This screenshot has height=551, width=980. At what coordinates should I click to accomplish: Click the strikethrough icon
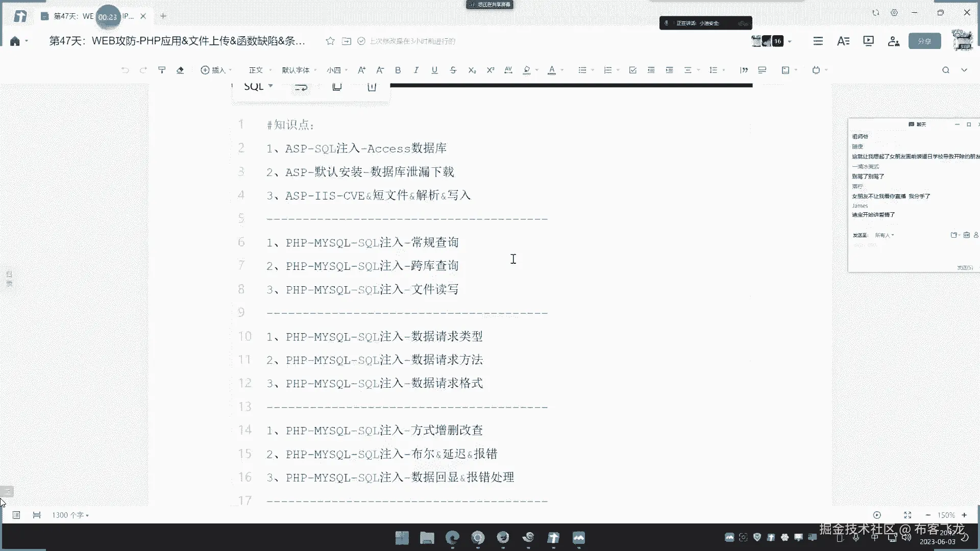pos(453,70)
